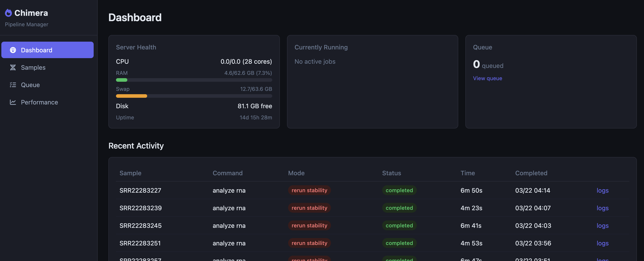Click the Chimera flame logo icon
The width and height of the screenshot is (644, 261).
tap(8, 13)
